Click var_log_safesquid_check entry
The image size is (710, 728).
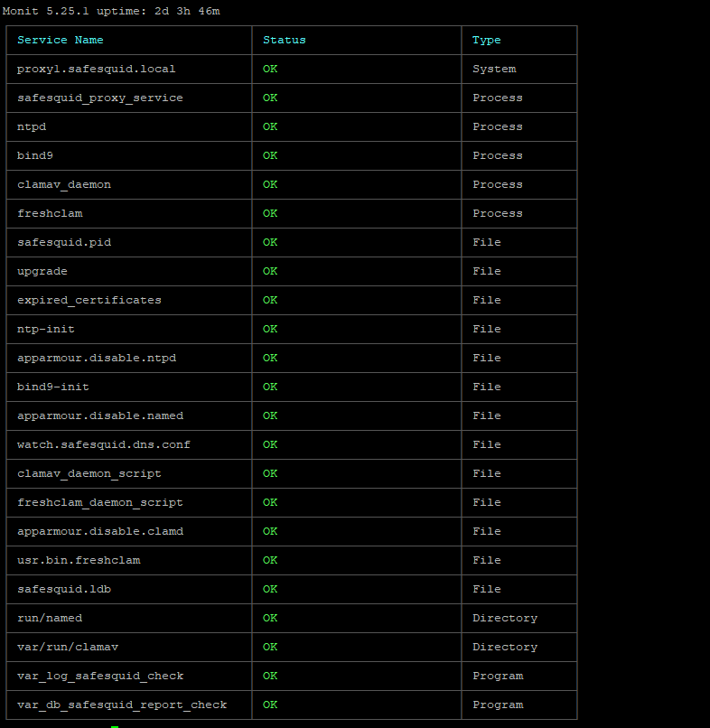pyautogui.click(x=100, y=676)
